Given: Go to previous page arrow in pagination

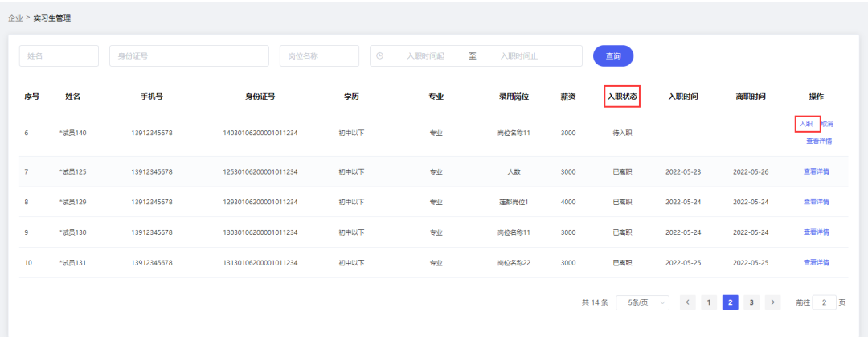Looking at the screenshot, I should pos(688,302).
